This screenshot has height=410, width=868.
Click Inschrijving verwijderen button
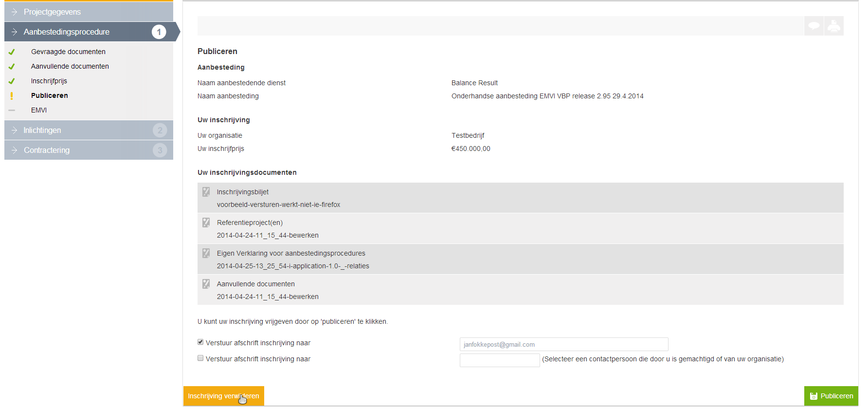point(224,396)
